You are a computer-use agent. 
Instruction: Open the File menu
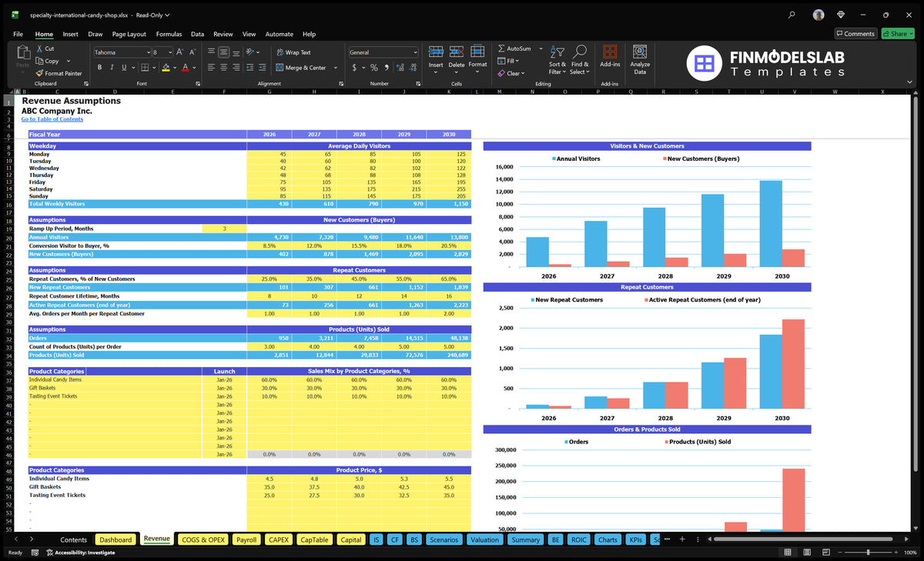[x=18, y=34]
